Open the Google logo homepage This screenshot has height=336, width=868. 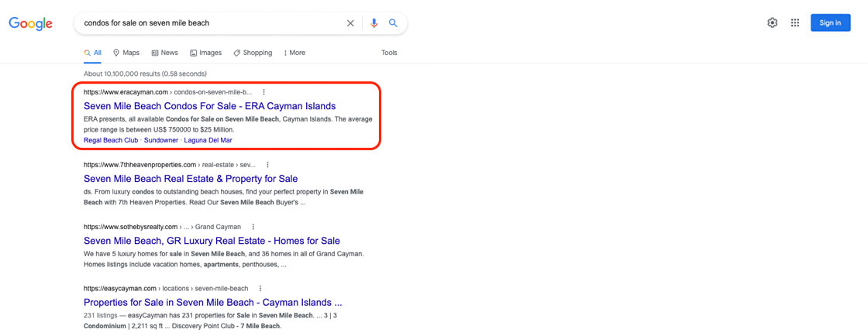pyautogui.click(x=30, y=23)
